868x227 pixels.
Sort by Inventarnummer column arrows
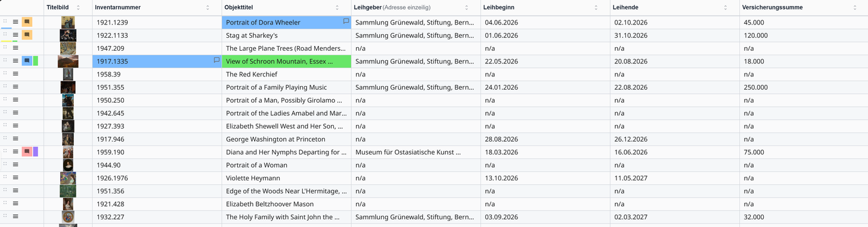click(207, 7)
